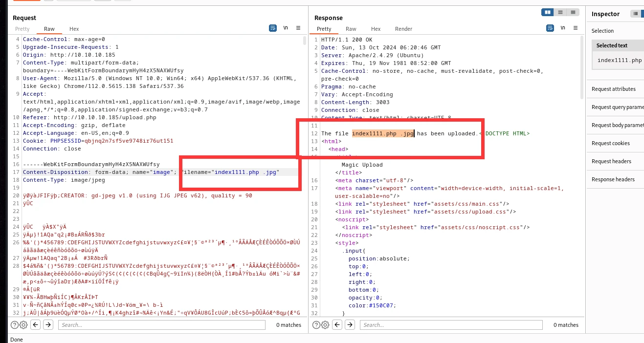
Task: Toggle non-printable \n characters in Response pane
Action: pos(563,28)
